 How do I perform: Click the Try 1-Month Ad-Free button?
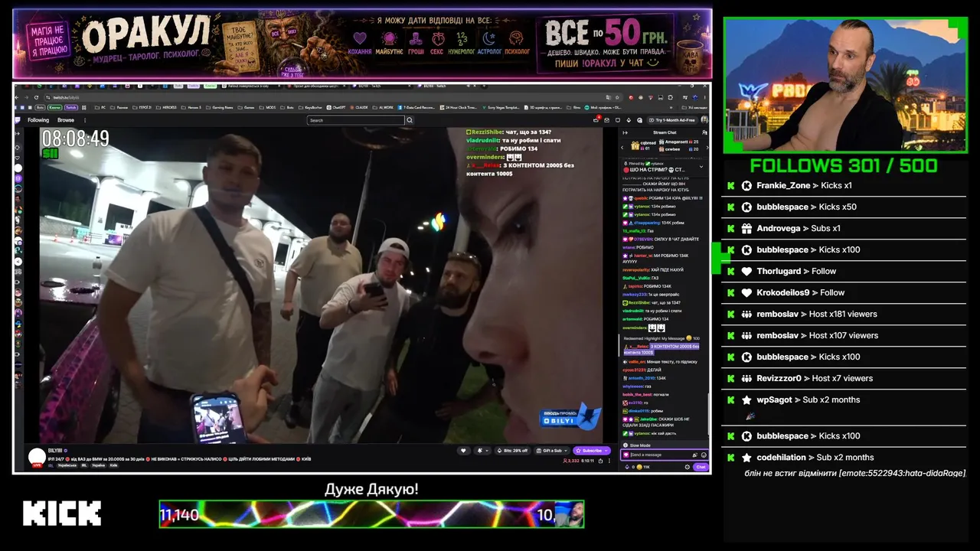[x=671, y=120]
